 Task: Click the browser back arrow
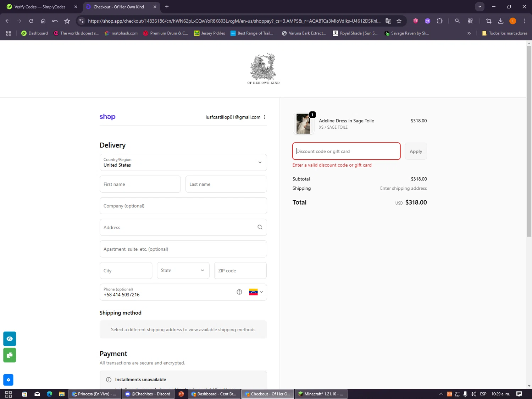point(7,21)
